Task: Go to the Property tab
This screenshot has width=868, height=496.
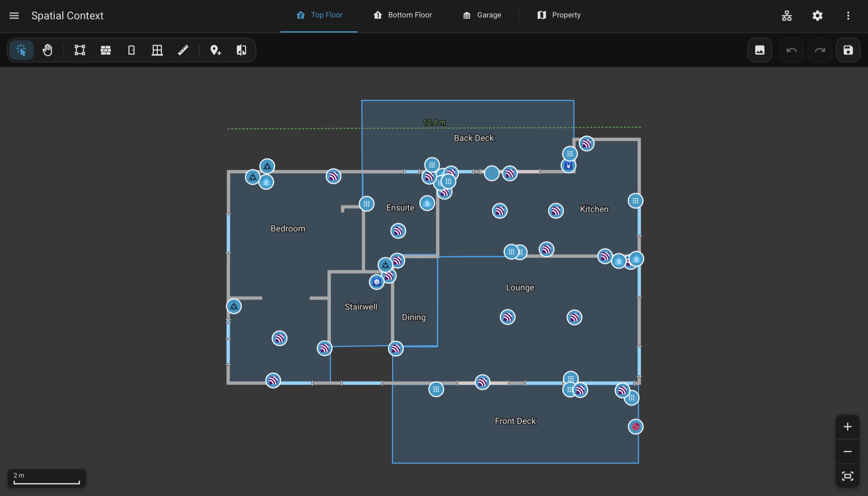Action: (x=559, y=15)
